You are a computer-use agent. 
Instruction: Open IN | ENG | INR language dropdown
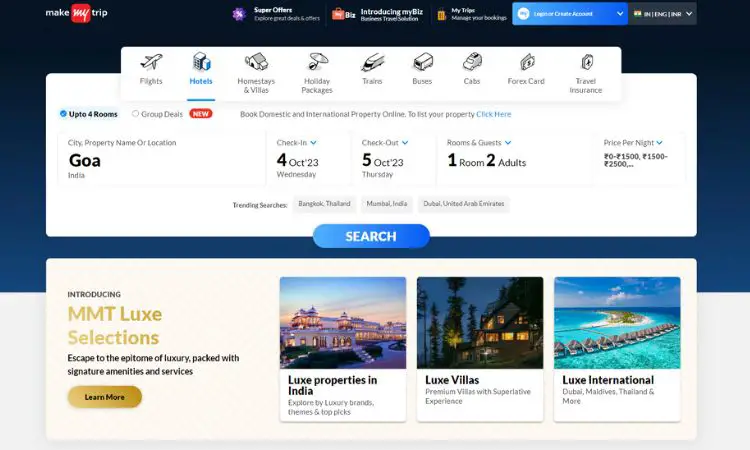[662, 14]
